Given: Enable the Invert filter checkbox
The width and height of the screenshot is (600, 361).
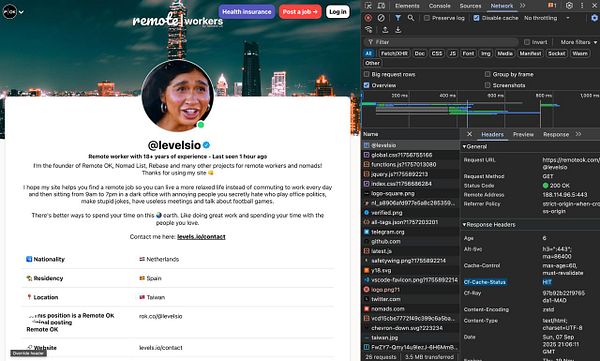Looking at the screenshot, I should point(527,42).
